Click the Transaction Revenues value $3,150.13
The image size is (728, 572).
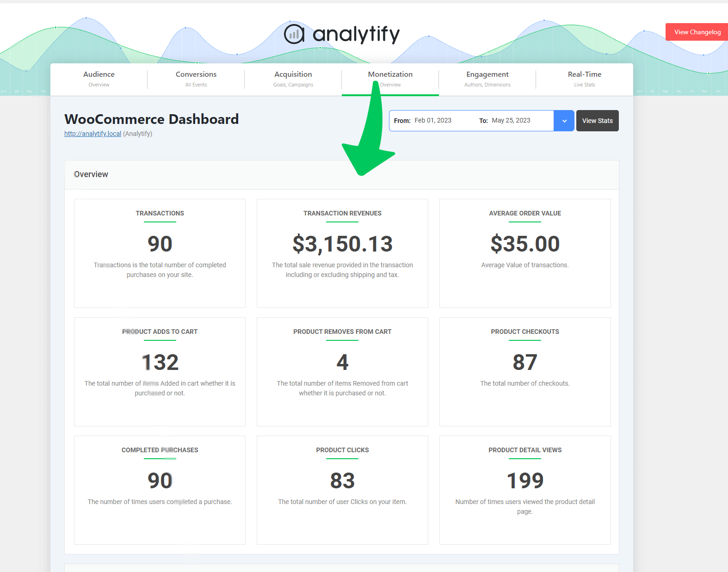343,244
